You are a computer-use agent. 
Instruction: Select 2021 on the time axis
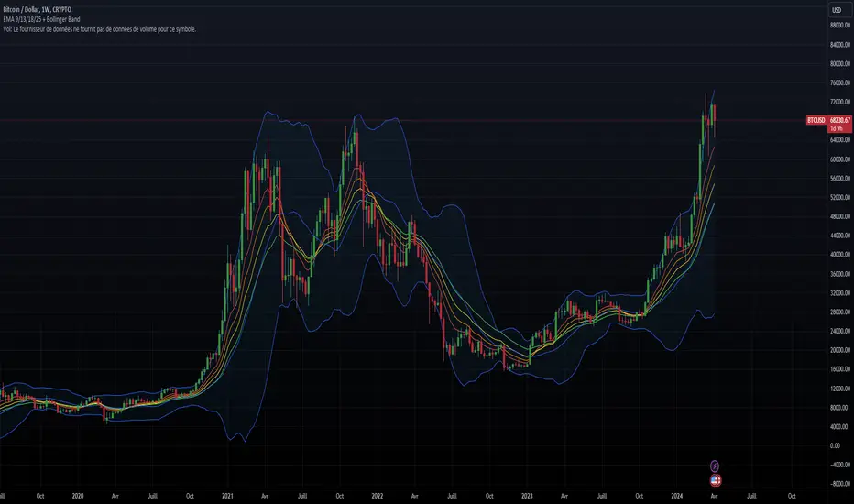[x=228, y=496]
